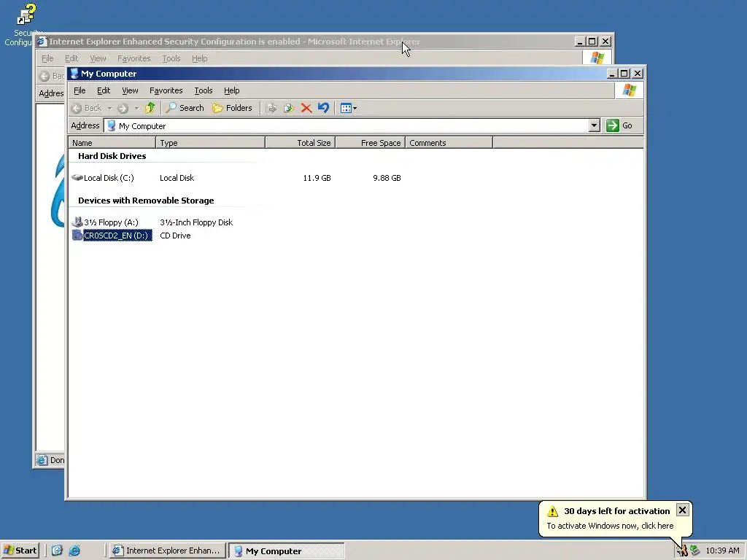The width and height of the screenshot is (747, 560).
Task: Toggle the Folders pane
Action: 233,108
